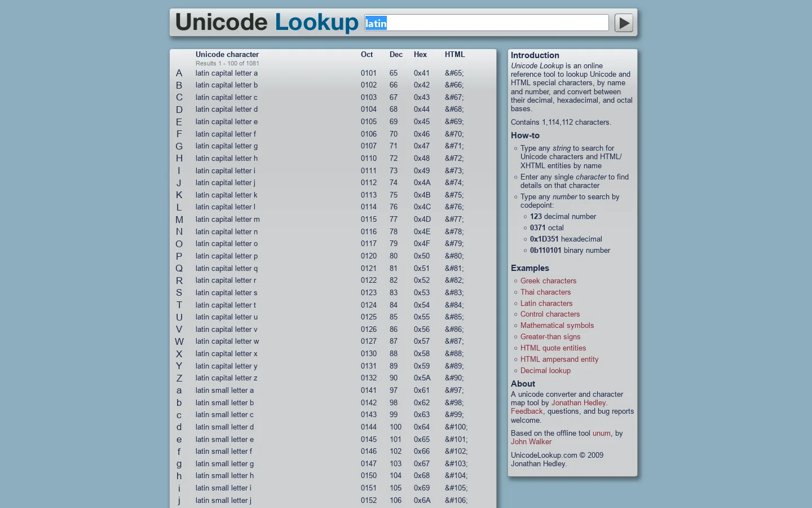This screenshot has height=508, width=812.
Task: Open the unum offline tool link
Action: pyautogui.click(x=601, y=433)
